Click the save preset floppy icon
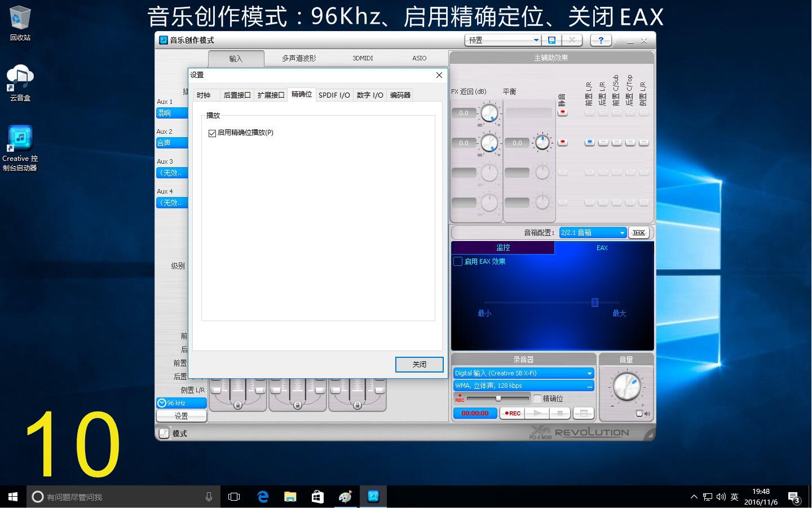This screenshot has height=508, width=812. click(551, 40)
